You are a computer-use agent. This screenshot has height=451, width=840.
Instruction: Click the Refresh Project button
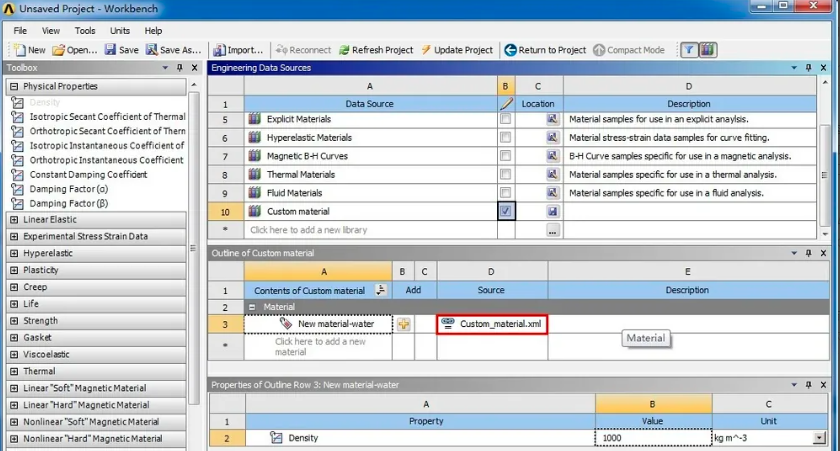pos(376,50)
